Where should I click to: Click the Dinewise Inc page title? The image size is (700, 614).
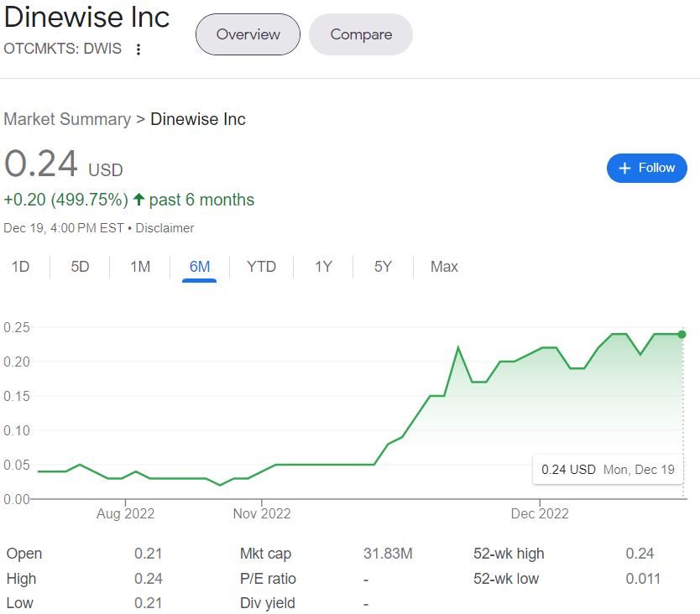coord(86,17)
